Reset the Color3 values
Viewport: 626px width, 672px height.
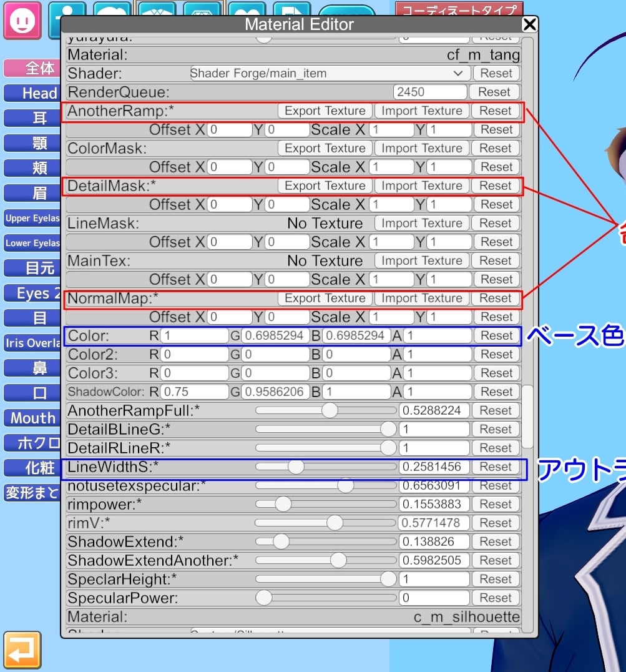coord(496,373)
